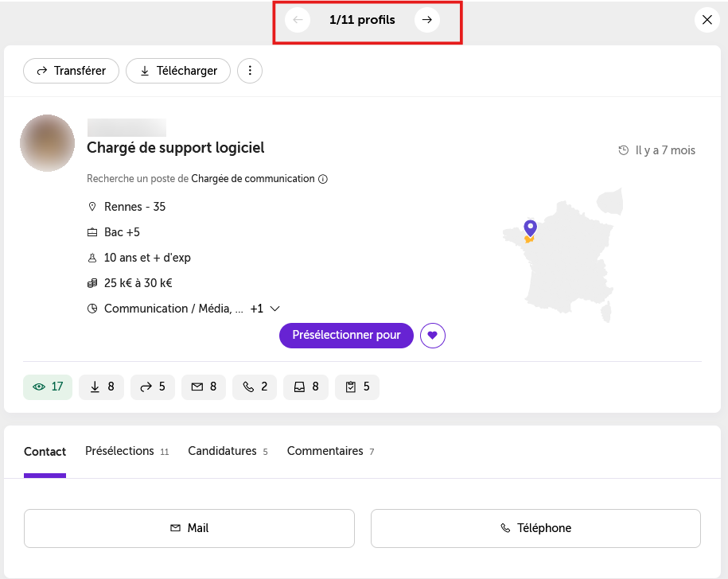The height and width of the screenshot is (579, 728).
Task: Expand the Communication / Média sectors list
Action: click(x=274, y=309)
